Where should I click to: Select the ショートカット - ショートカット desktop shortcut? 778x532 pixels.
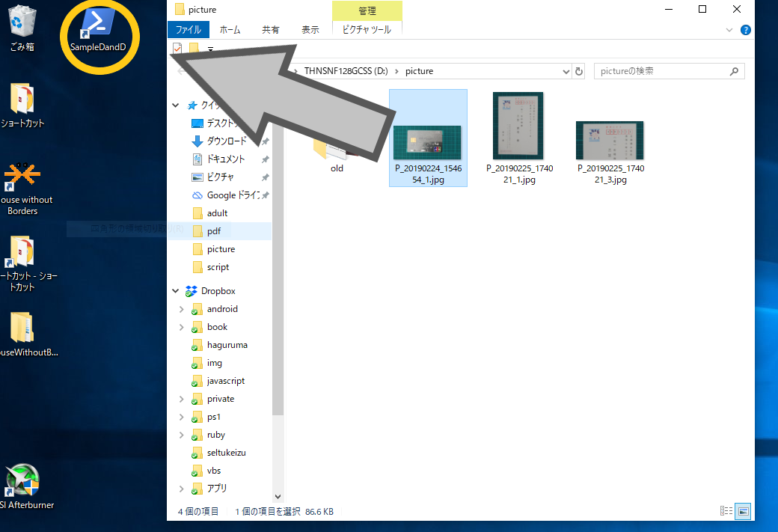[x=23, y=264]
